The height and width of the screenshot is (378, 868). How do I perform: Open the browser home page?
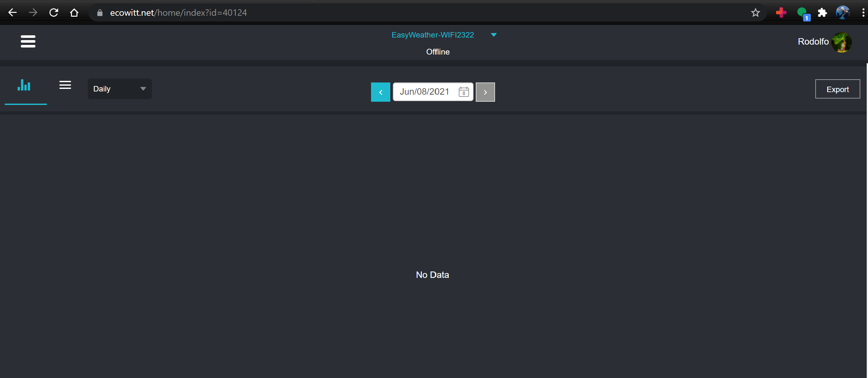[74, 13]
